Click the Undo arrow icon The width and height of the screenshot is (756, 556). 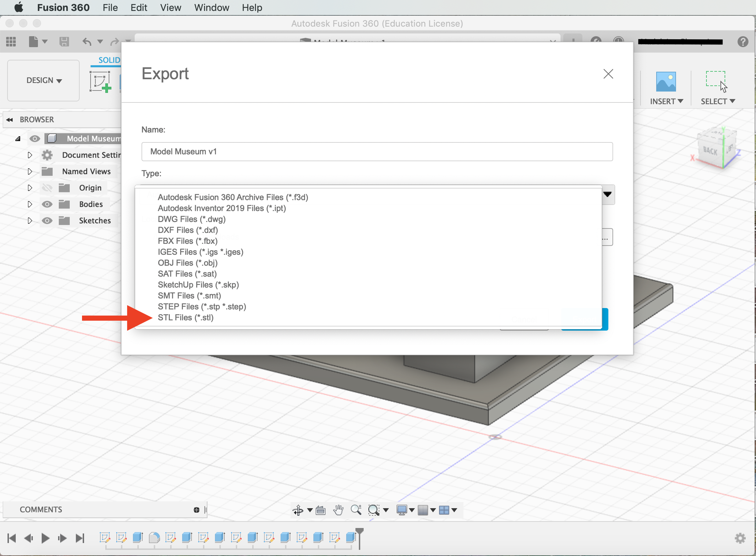tap(87, 42)
